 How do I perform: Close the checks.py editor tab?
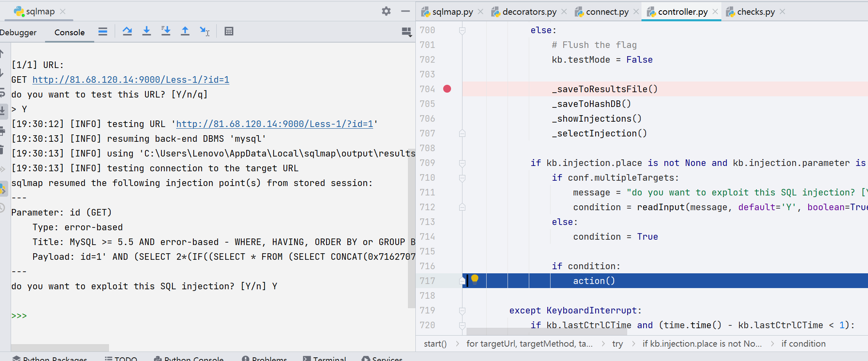782,11
